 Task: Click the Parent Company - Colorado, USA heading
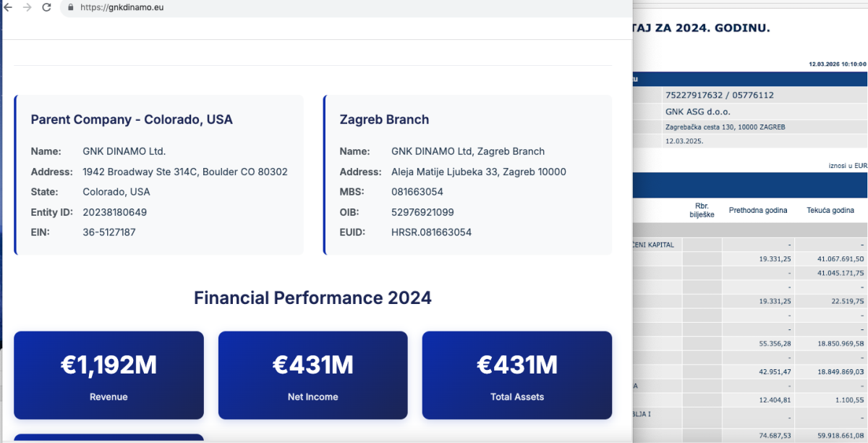(x=132, y=119)
